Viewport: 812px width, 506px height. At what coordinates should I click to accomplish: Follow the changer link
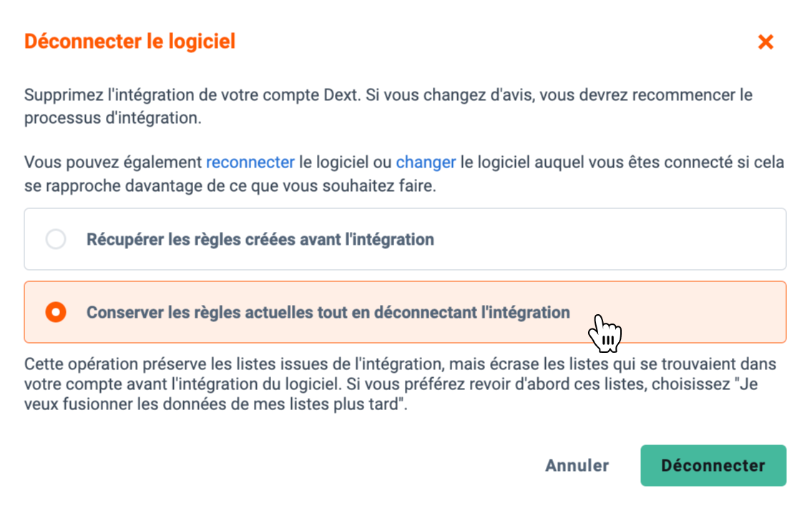tap(426, 162)
